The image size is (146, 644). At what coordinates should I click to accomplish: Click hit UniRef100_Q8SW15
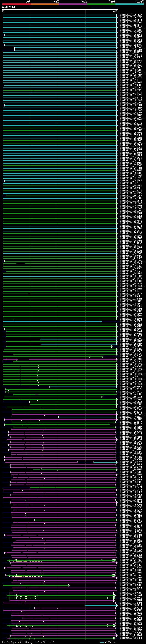tap(131, 324)
